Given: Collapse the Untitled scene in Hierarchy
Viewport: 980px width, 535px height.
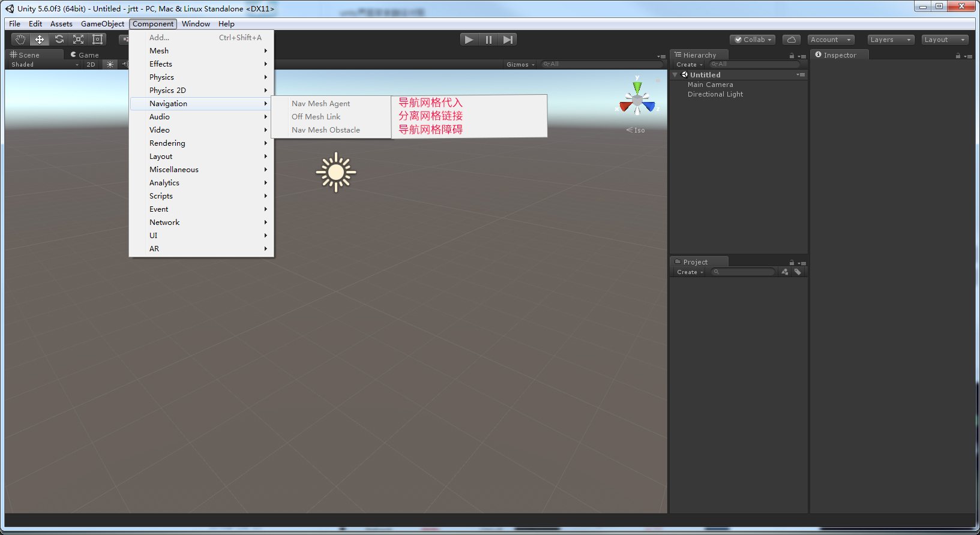Looking at the screenshot, I should [x=675, y=75].
